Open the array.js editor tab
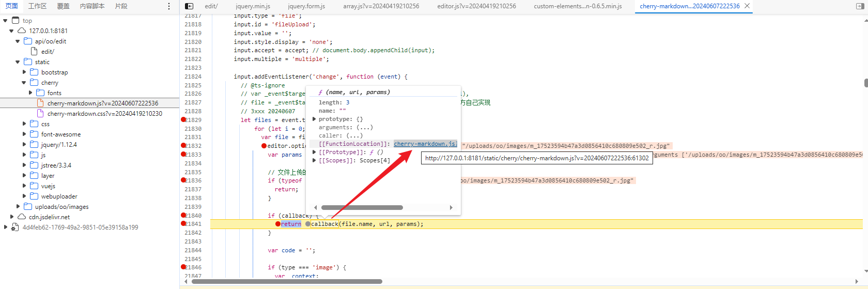This screenshot has width=868, height=289. coord(381,6)
